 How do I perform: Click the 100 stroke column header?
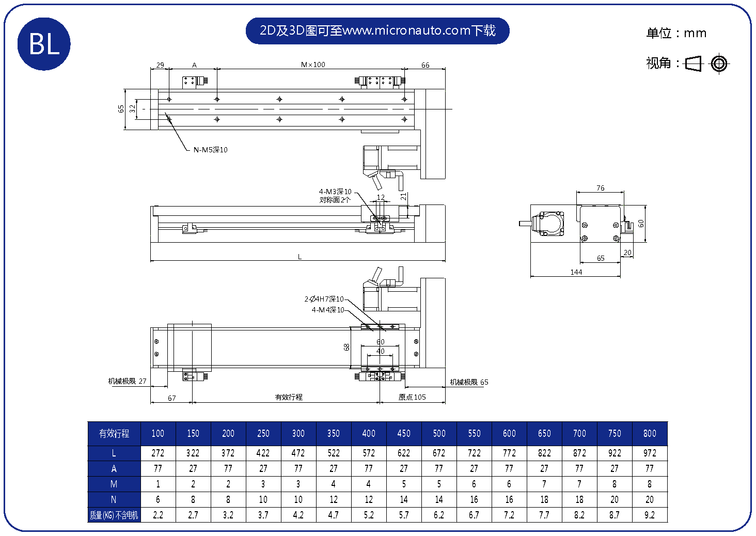click(158, 434)
